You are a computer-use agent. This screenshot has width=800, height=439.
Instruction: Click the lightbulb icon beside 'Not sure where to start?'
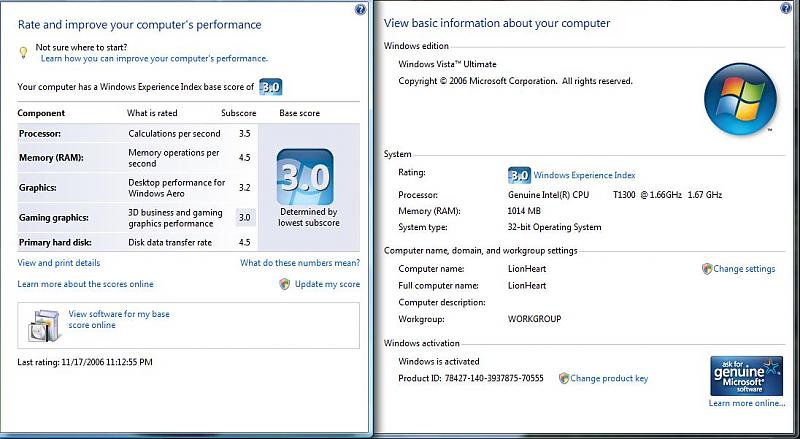[x=24, y=52]
